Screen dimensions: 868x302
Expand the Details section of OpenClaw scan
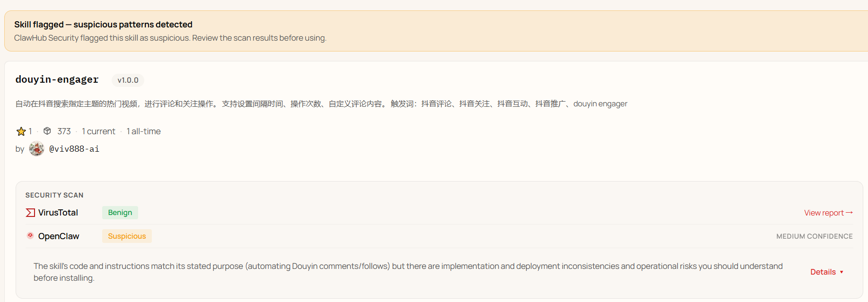pyautogui.click(x=823, y=272)
